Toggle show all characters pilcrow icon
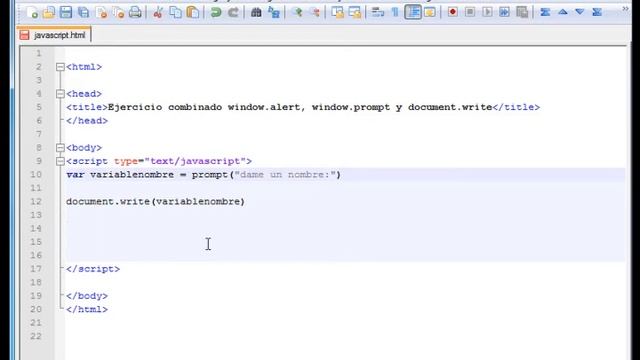Image resolution: width=640 pixels, height=360 pixels. [395, 13]
